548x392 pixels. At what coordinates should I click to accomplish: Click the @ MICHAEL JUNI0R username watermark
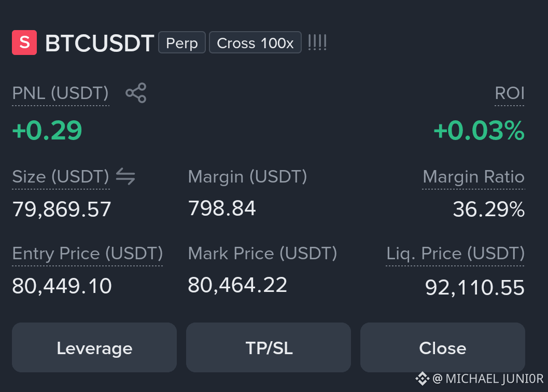pyautogui.click(x=488, y=379)
